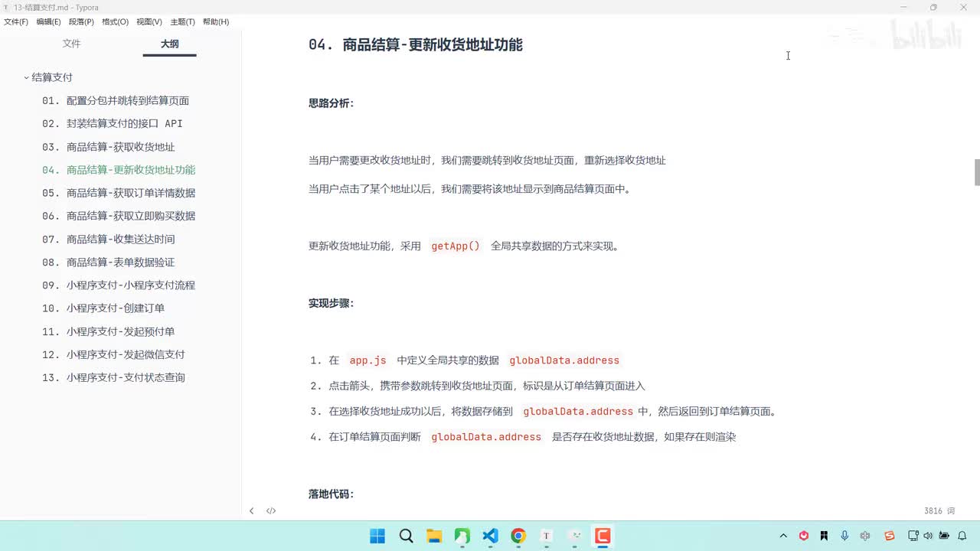This screenshot has height=551, width=980.
Task: Click the getApp() inline code
Action: (456, 246)
